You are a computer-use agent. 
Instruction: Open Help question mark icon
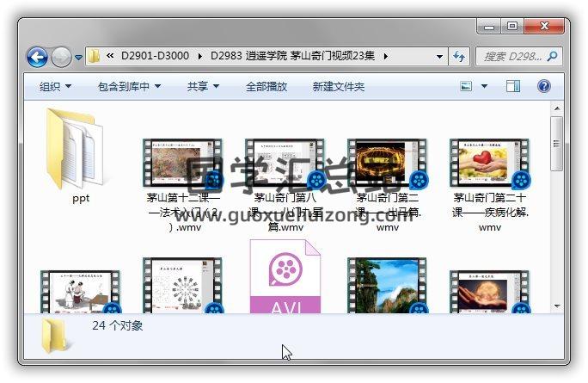click(x=544, y=86)
